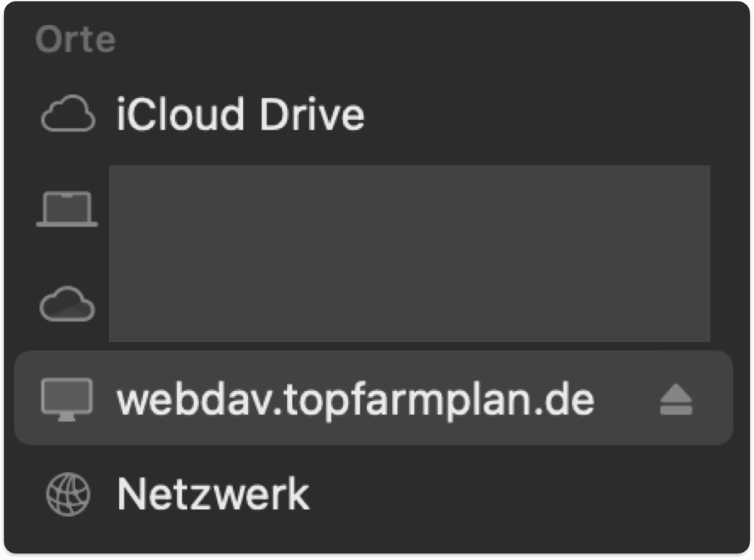The height and width of the screenshot is (560, 754).
Task: Click the iCloud Drive cloud icon
Action: [68, 116]
